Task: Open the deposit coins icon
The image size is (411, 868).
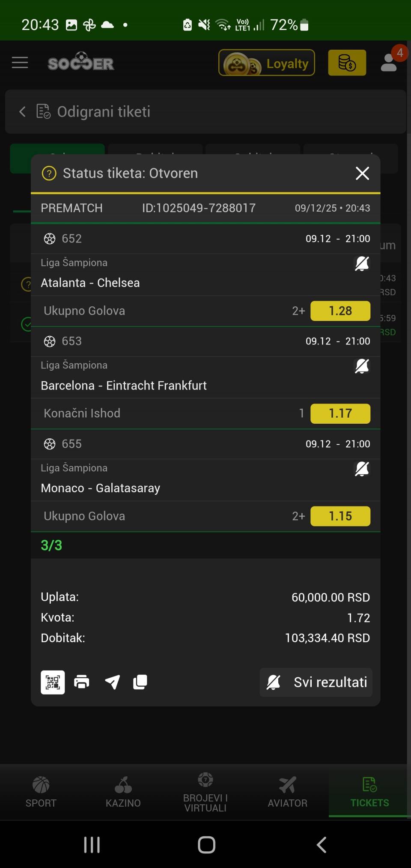Action: point(347,63)
